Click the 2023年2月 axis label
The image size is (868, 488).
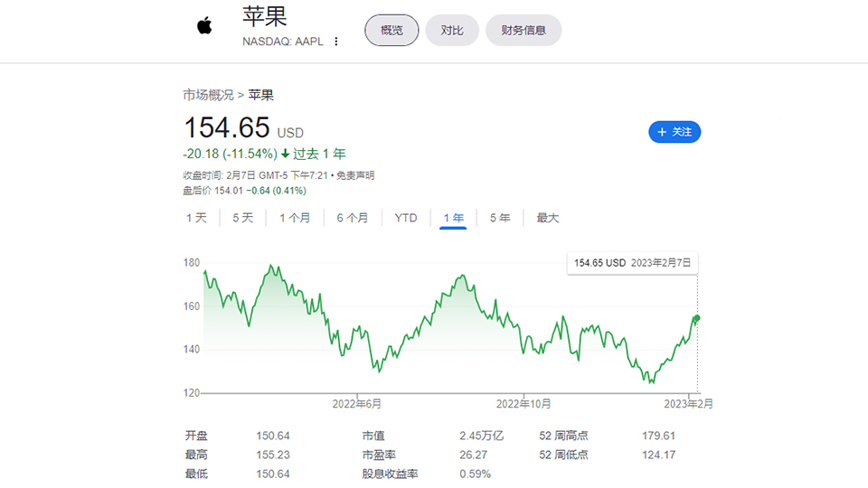(688, 404)
